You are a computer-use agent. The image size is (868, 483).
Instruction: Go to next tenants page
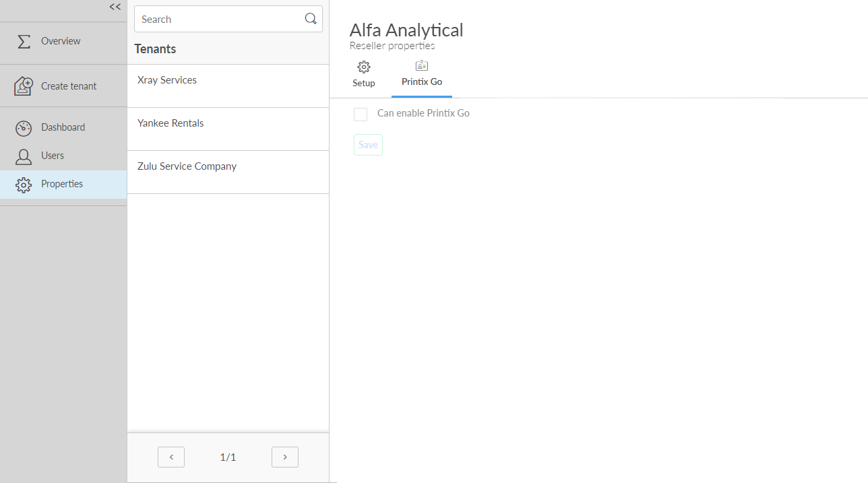pos(285,457)
